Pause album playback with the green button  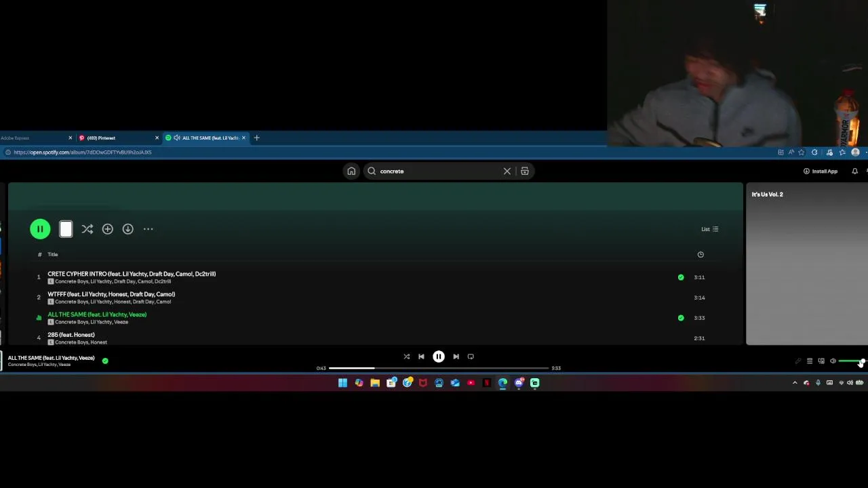40,229
